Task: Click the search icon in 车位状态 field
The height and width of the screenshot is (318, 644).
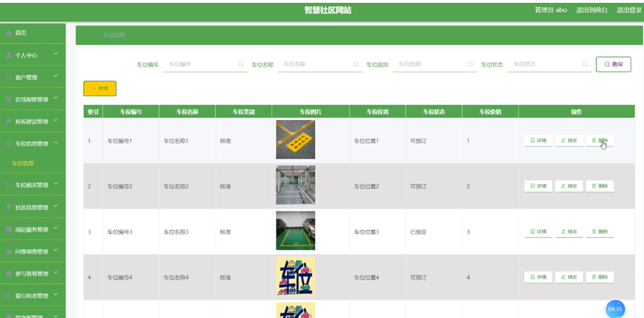Action: click(585, 65)
